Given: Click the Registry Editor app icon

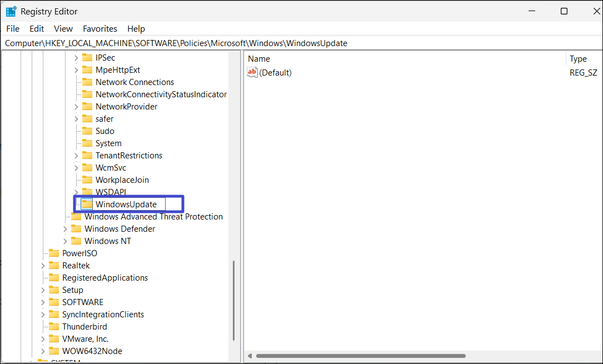Looking at the screenshot, I should pos(11,12).
